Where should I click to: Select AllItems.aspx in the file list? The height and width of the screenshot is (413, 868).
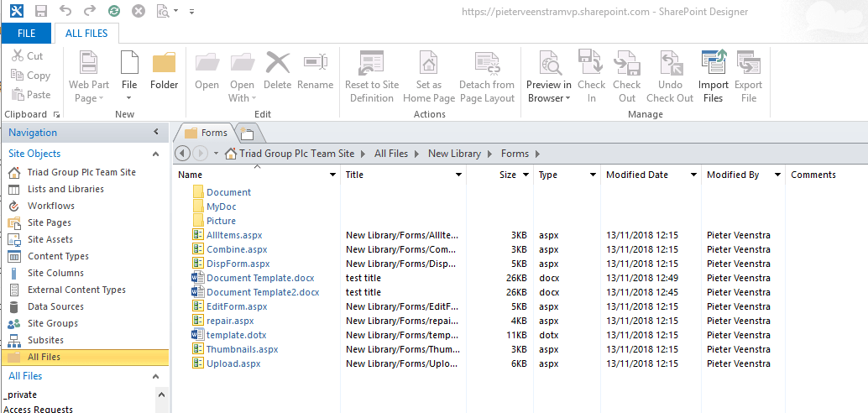coord(234,235)
